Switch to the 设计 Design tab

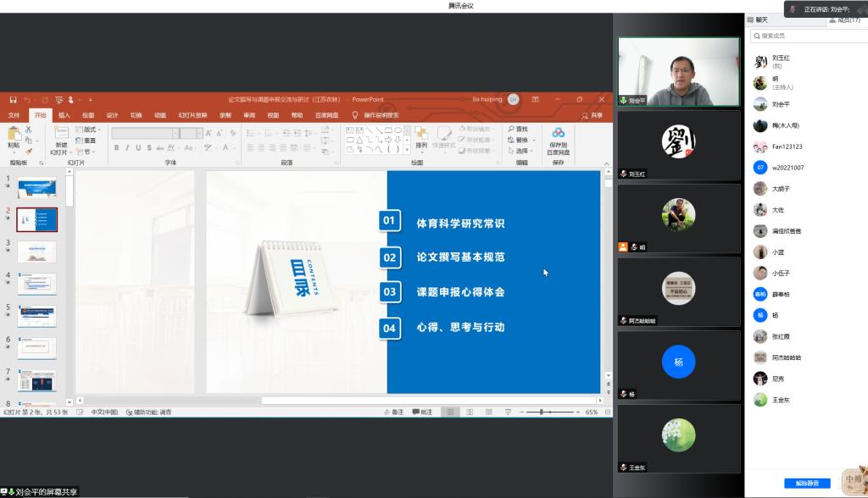[x=113, y=115]
